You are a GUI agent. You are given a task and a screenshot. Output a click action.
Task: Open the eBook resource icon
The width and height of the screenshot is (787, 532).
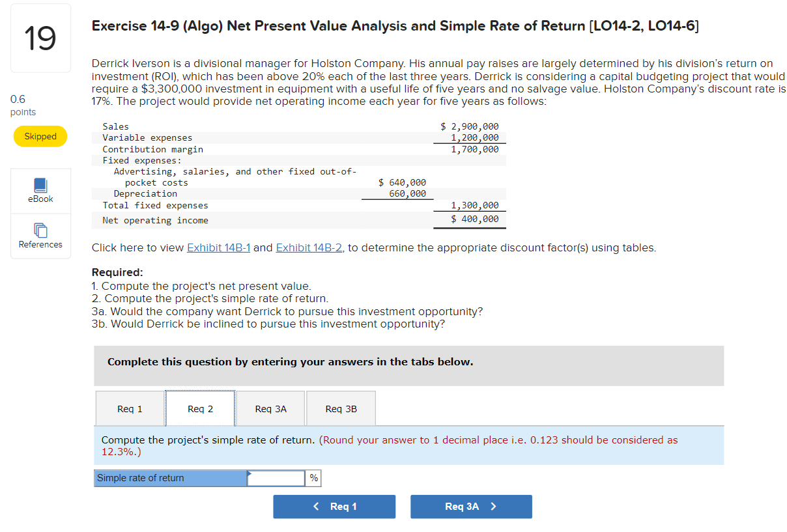click(40, 190)
